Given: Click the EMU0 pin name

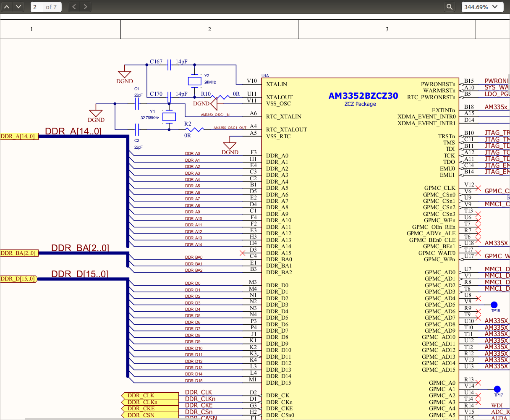Looking at the screenshot, I should [447, 168].
